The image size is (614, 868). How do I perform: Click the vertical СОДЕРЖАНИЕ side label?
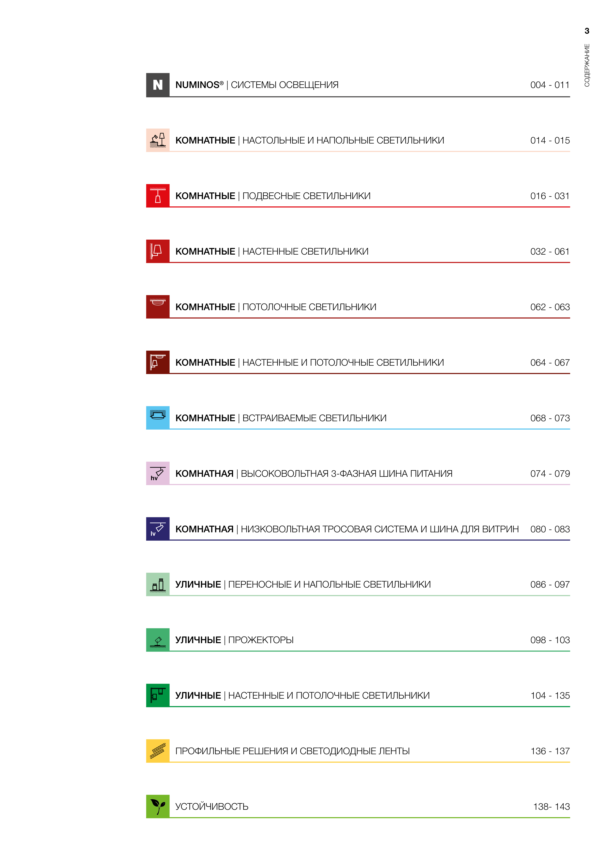tap(587, 65)
